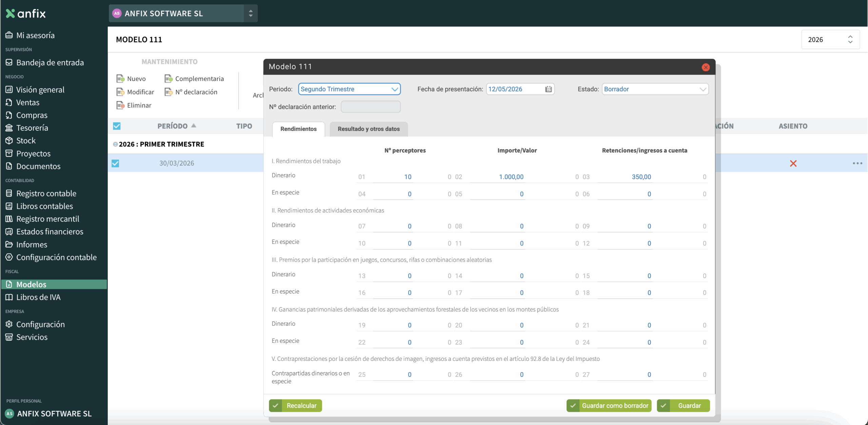The image size is (868, 425).
Task: Open the Periodo dropdown
Action: (349, 89)
